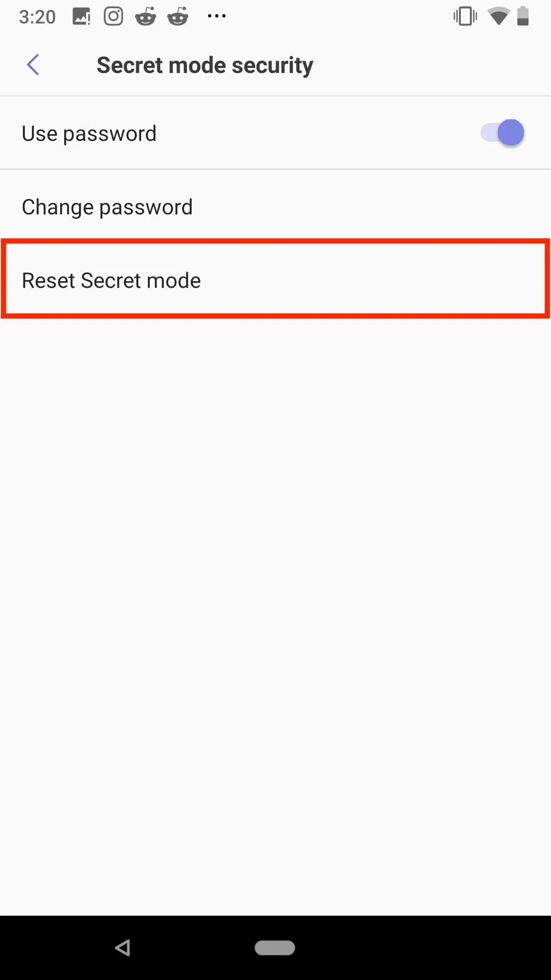Tap the second Reddit notification icon
The width and height of the screenshot is (551, 980).
coord(178,16)
